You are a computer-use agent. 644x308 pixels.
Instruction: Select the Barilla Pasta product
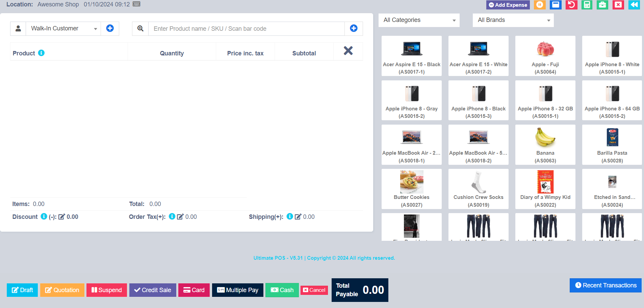pos(612,145)
